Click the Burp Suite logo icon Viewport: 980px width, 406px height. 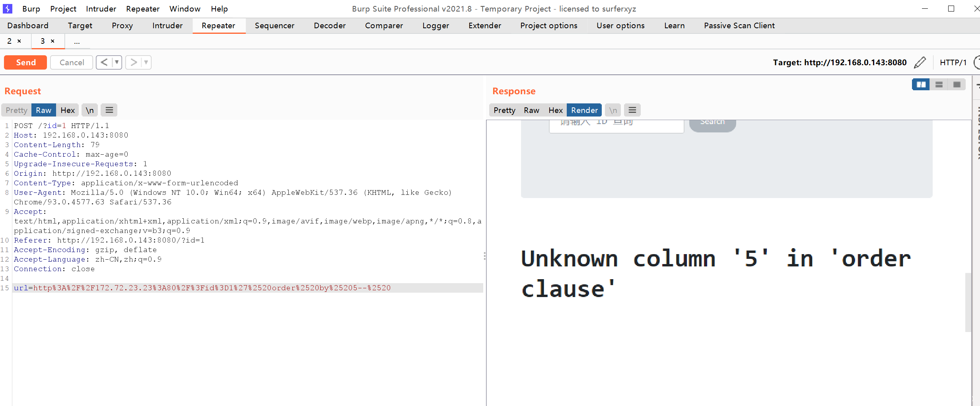click(x=8, y=8)
